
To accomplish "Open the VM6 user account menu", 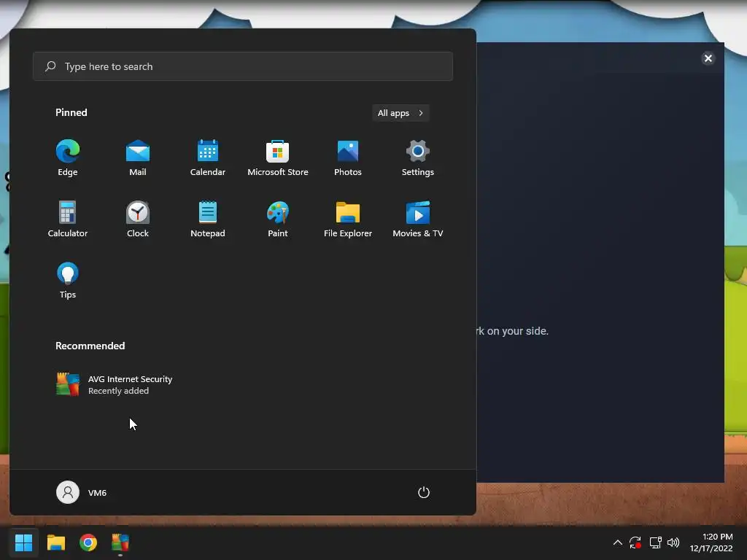I will click(82, 492).
